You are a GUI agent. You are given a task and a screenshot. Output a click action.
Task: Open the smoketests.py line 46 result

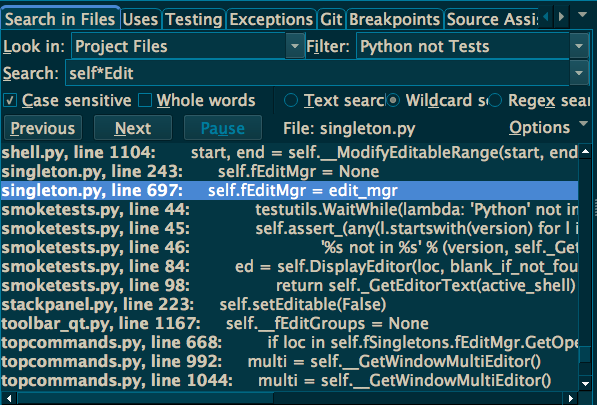point(289,248)
